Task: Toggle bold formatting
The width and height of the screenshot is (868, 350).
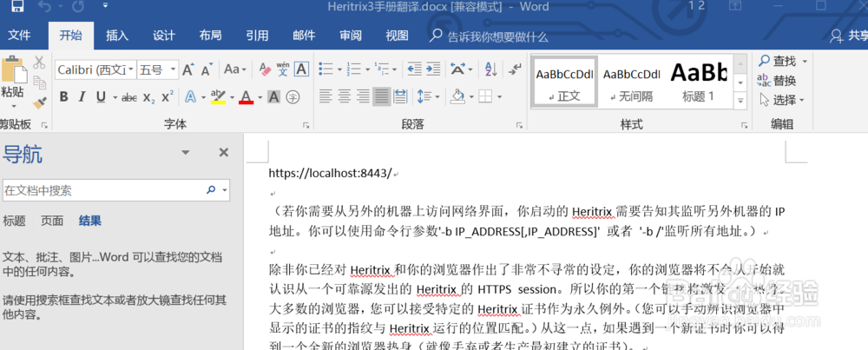Action: (x=63, y=97)
